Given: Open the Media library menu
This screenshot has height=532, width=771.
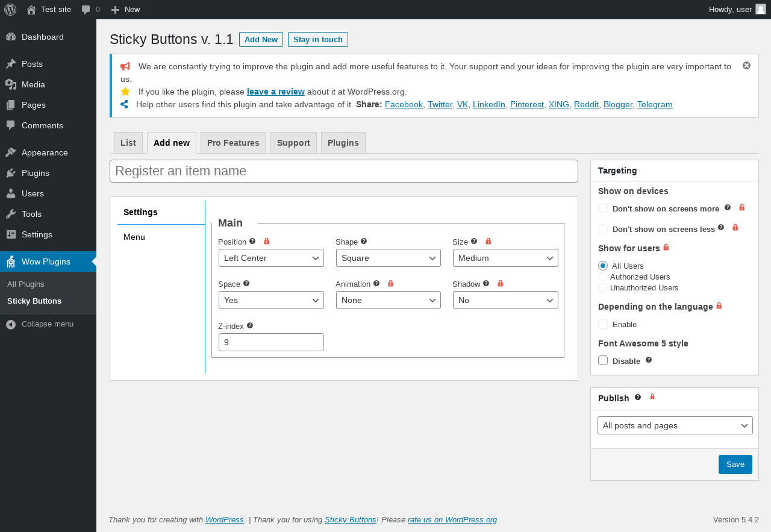Looking at the screenshot, I should coord(48,84).
